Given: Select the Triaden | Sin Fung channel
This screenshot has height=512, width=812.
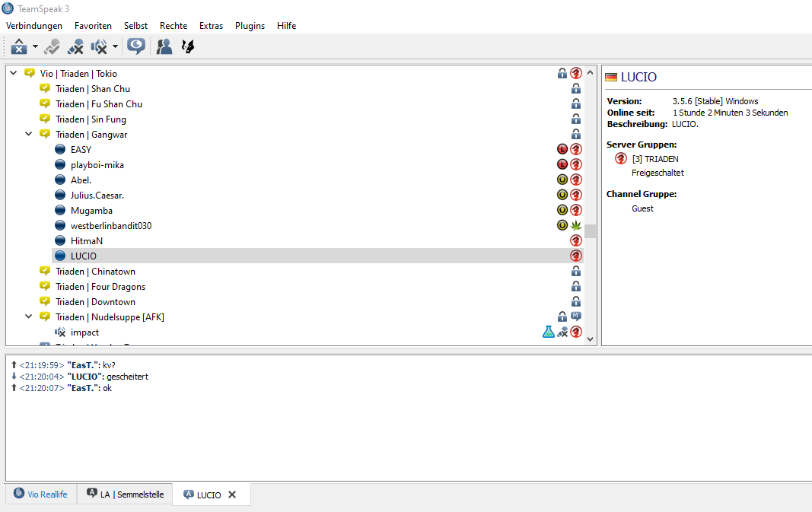Looking at the screenshot, I should pos(91,119).
